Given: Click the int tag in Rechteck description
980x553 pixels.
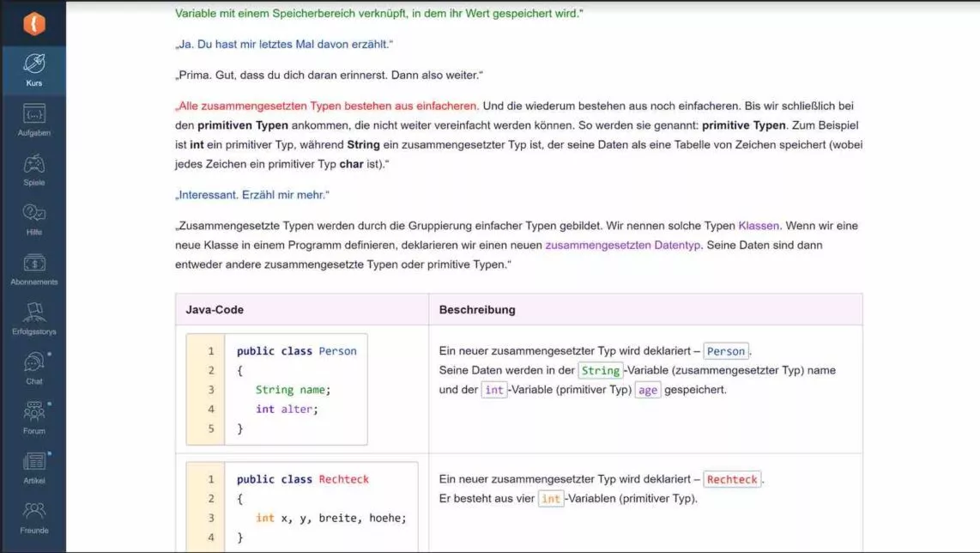Looking at the screenshot, I should tap(551, 499).
